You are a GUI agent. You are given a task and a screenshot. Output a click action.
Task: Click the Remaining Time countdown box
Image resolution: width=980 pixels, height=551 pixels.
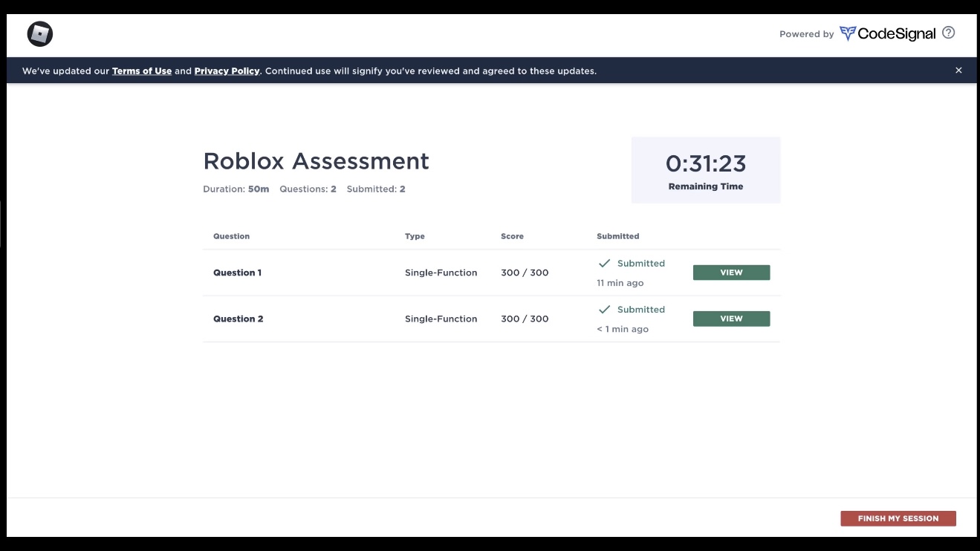tap(705, 170)
